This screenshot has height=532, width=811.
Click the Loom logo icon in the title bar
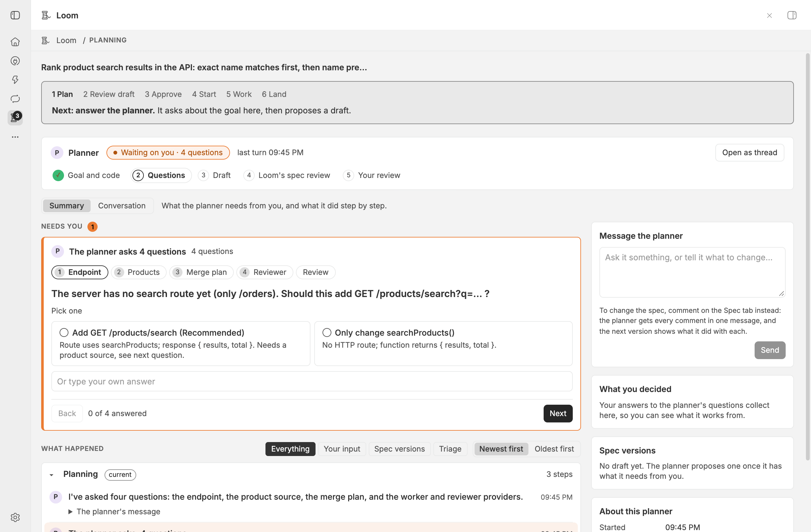click(x=46, y=15)
